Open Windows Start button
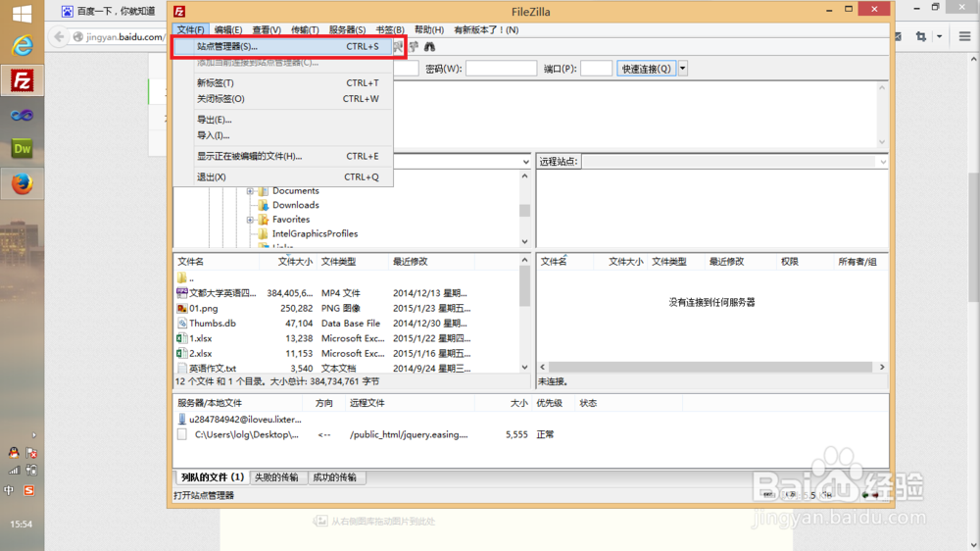The height and width of the screenshot is (551, 980). [x=22, y=13]
